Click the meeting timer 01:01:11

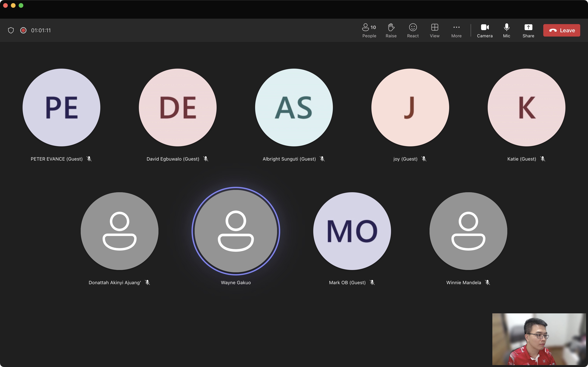(x=41, y=30)
